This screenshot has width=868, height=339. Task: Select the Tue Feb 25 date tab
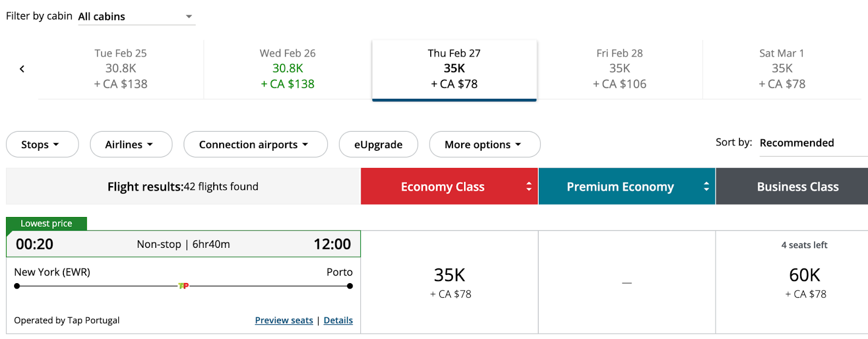click(120, 69)
